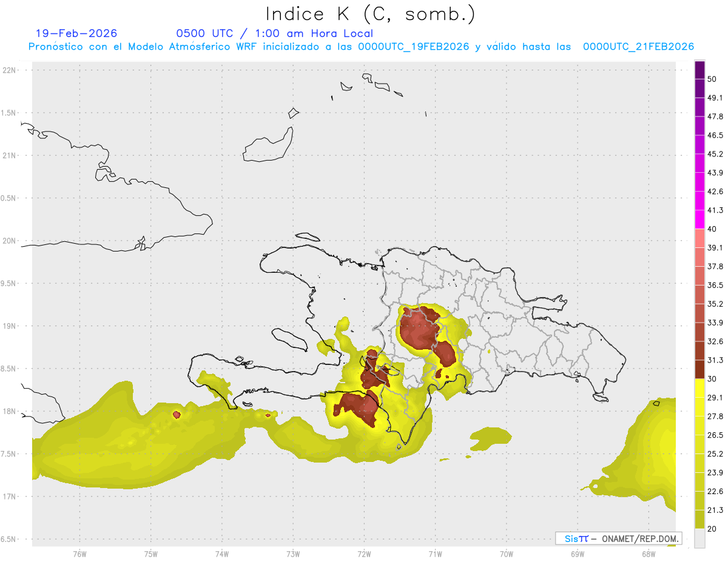
Task: Select the colorbar value '27.8'
Action: (715, 416)
